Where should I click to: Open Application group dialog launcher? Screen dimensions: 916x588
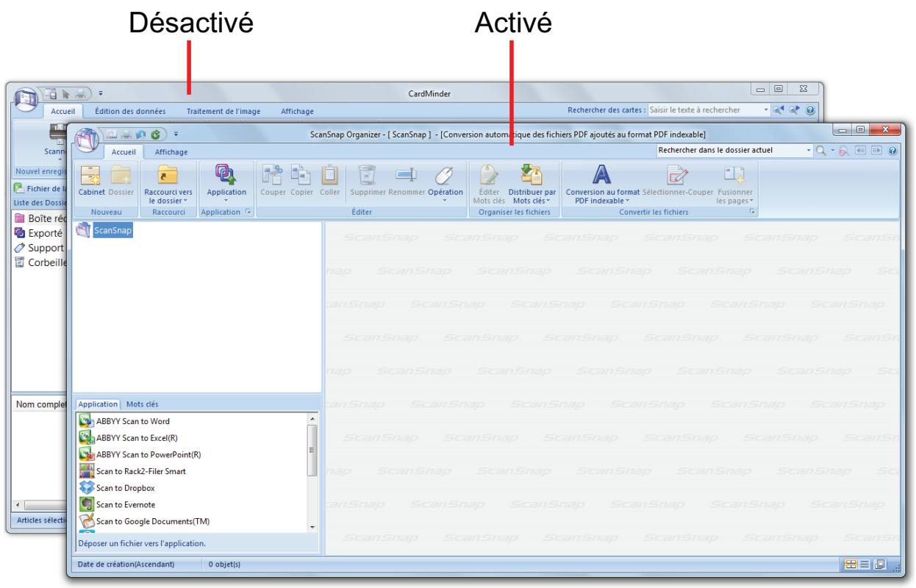click(x=248, y=212)
